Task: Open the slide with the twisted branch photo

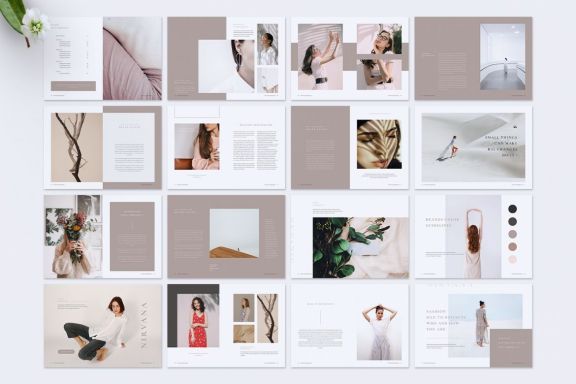Action: (x=102, y=147)
